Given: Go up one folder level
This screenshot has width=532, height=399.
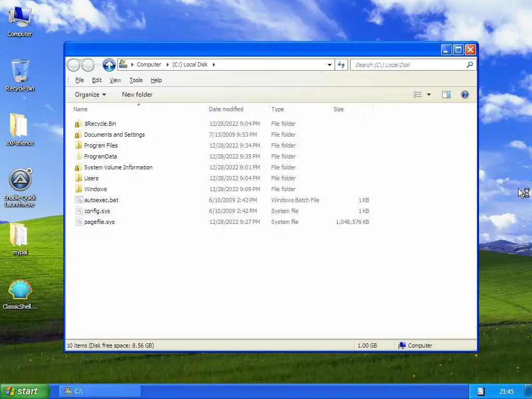Looking at the screenshot, I should pyautogui.click(x=109, y=64).
